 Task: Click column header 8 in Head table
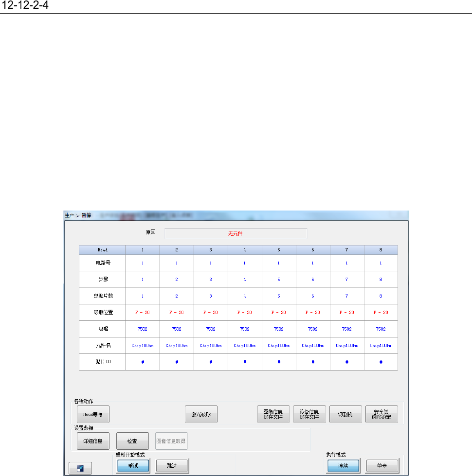point(381,250)
